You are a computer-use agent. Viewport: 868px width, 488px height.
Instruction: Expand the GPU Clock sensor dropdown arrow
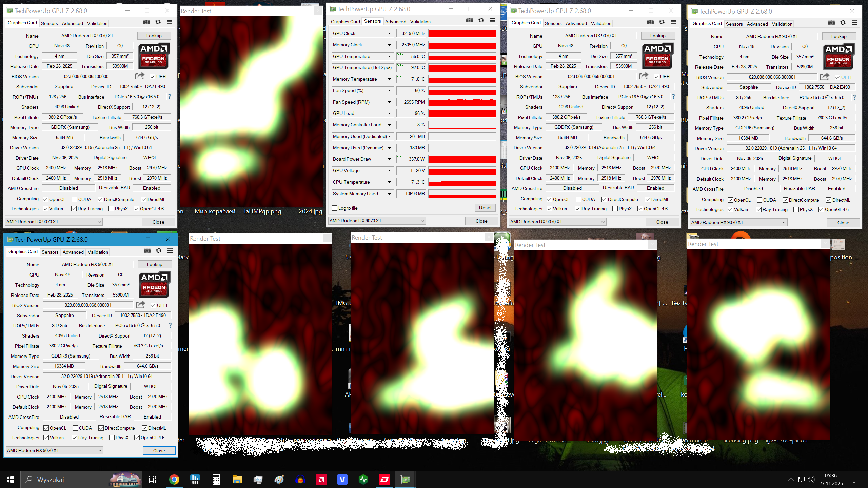point(389,33)
